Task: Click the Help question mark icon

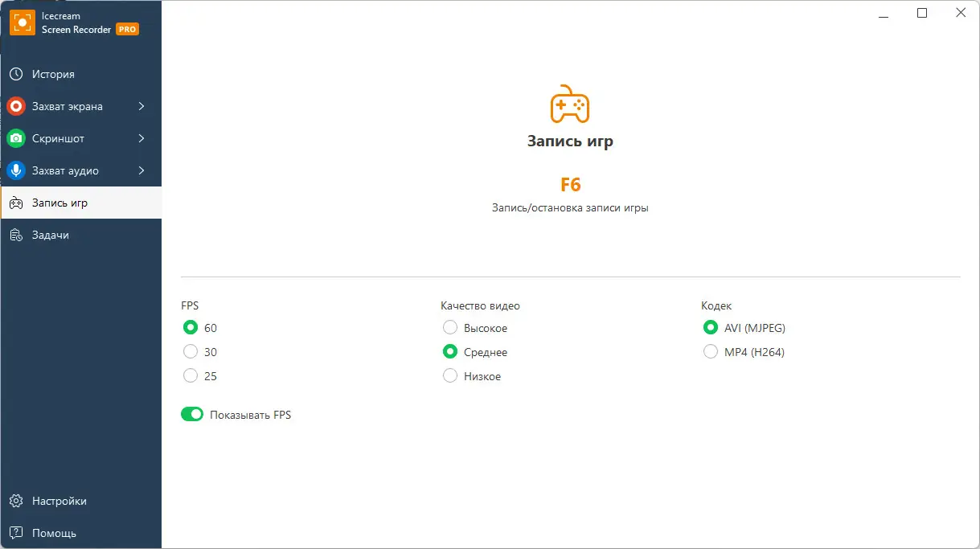Action: [x=16, y=533]
